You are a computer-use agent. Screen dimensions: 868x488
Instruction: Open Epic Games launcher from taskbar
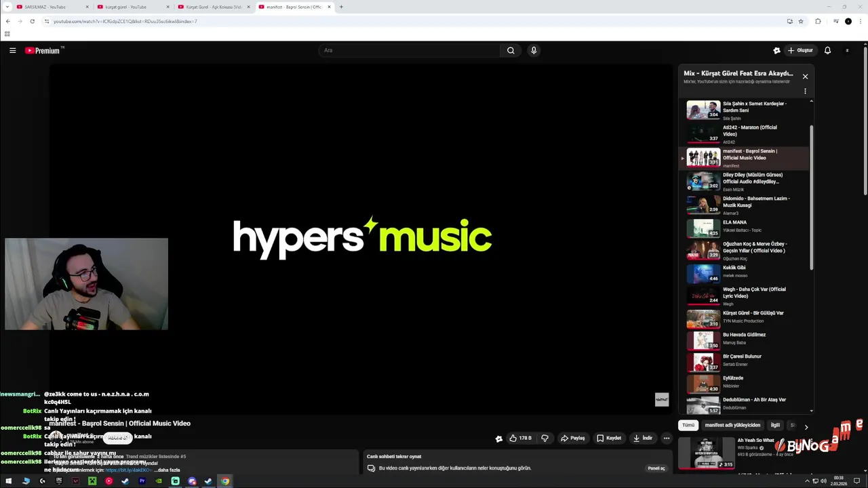coord(59,481)
